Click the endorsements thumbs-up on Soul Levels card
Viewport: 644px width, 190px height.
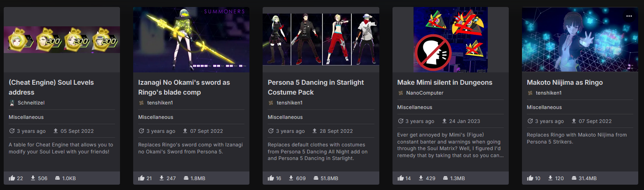point(12,178)
